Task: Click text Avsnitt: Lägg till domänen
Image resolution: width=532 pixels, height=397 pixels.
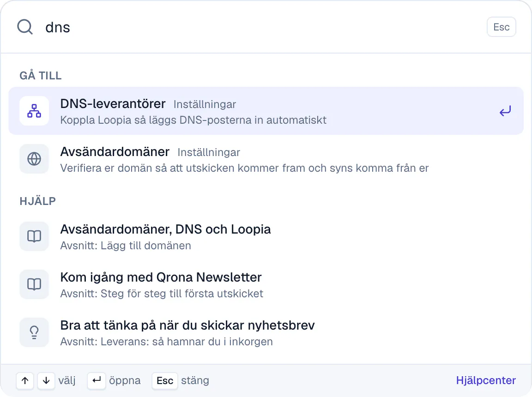Action: click(126, 246)
